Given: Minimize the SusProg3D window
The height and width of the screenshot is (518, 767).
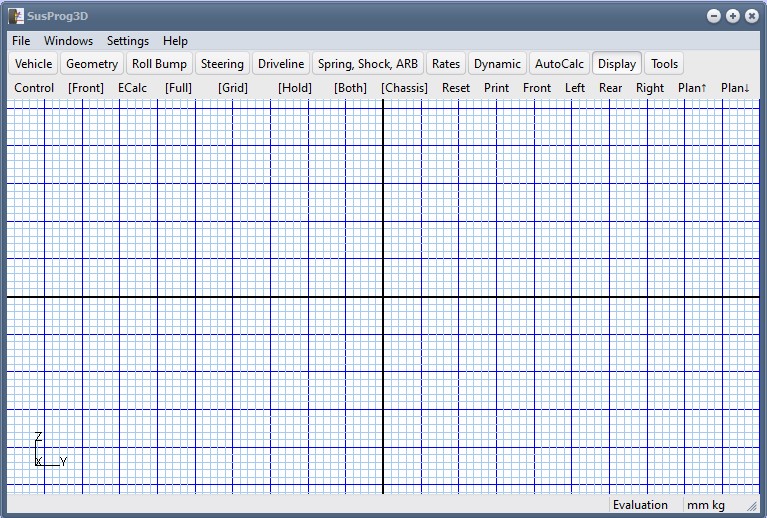Looking at the screenshot, I should coord(714,16).
